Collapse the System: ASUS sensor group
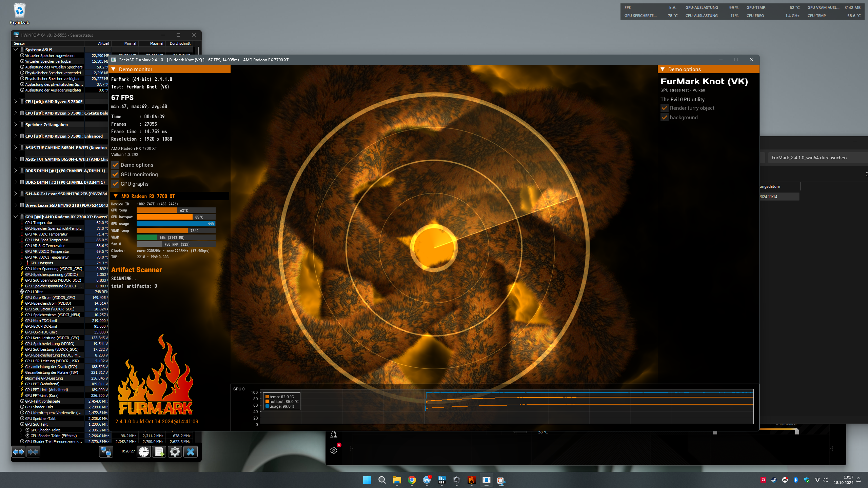868x488 pixels. pos(16,49)
